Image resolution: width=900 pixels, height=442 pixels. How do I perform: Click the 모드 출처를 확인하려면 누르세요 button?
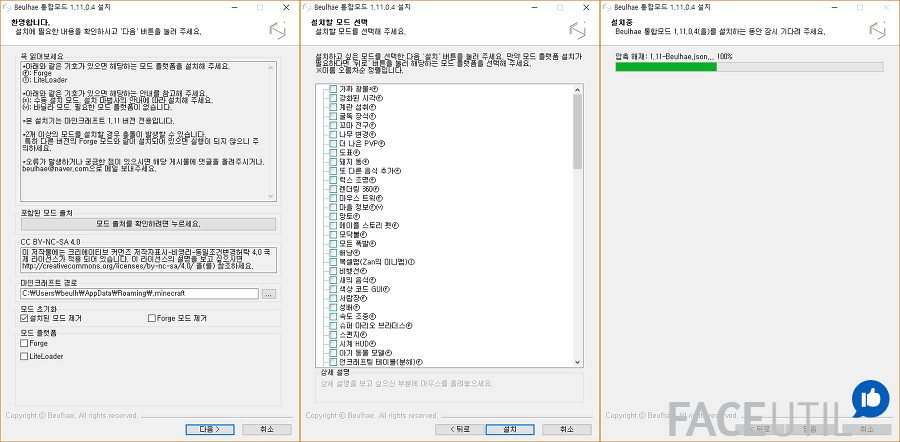point(147,223)
